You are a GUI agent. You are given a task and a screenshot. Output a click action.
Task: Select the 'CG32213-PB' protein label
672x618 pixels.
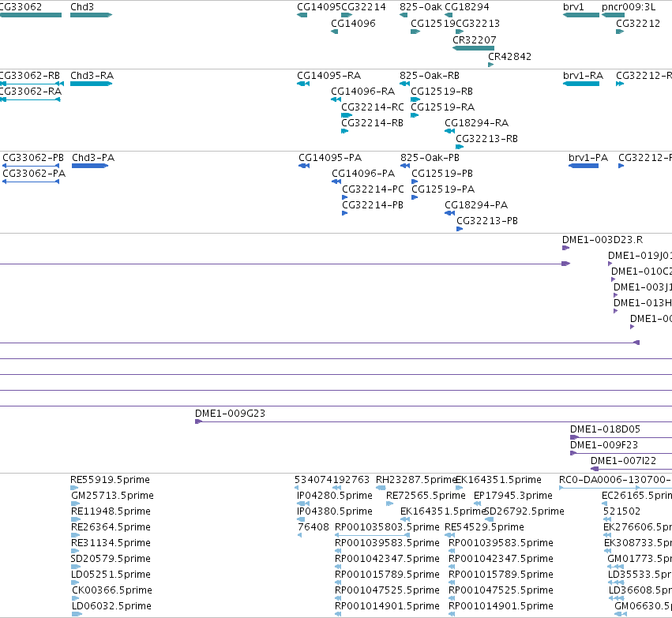coord(487,222)
